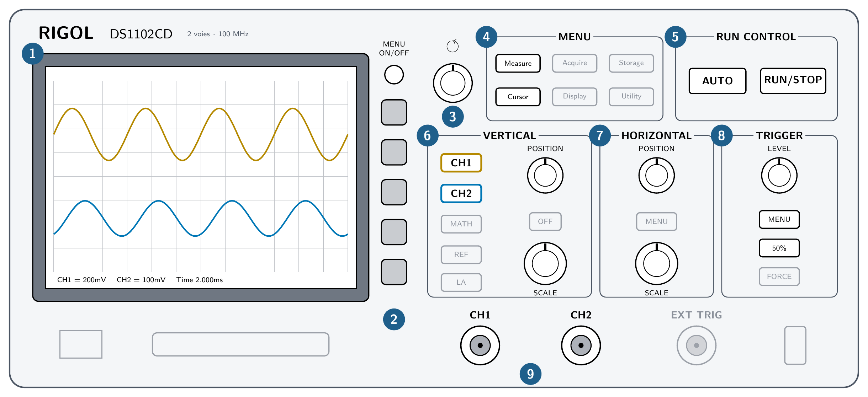Select the REF button

[461, 254]
